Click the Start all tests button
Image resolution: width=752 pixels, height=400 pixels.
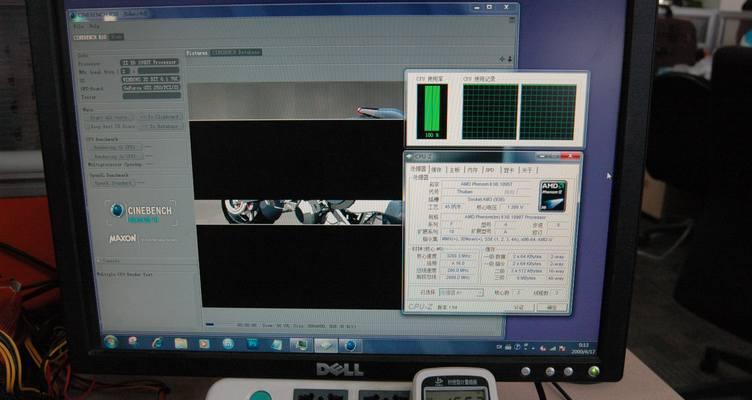(x=109, y=117)
